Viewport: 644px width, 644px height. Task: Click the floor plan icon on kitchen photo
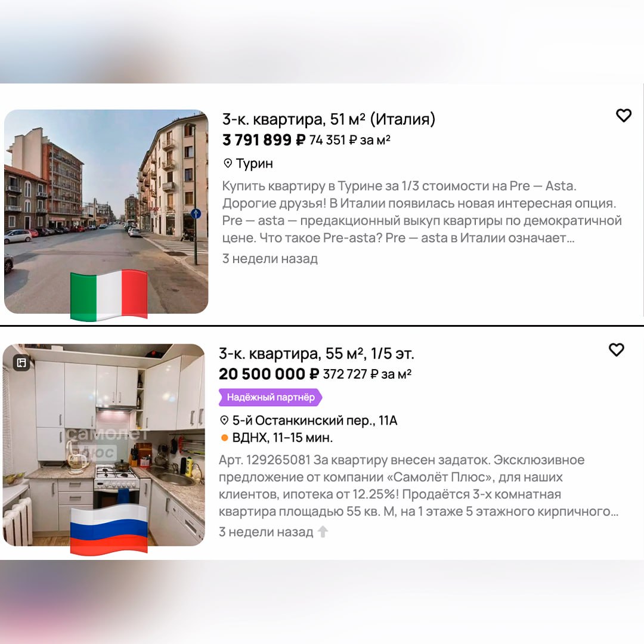coord(21,363)
